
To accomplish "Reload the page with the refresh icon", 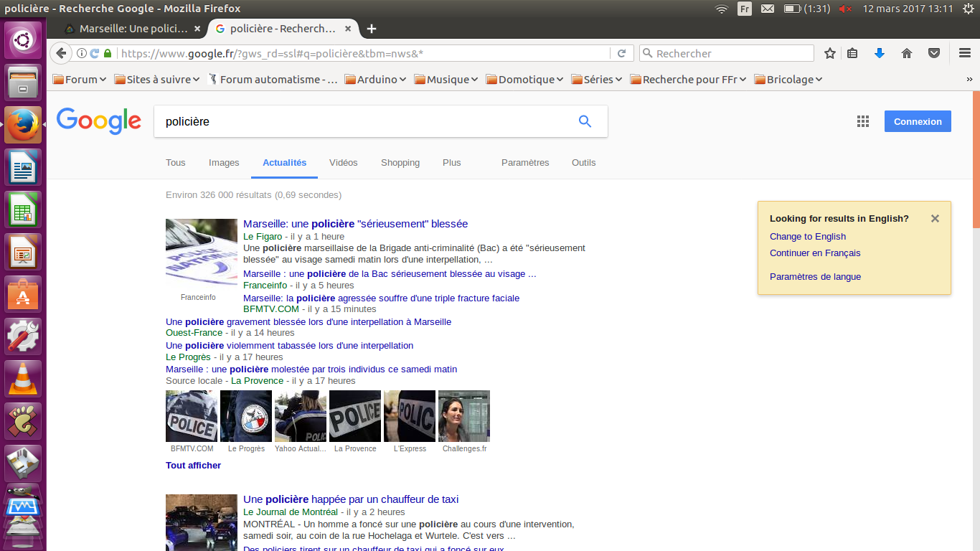I will point(621,53).
